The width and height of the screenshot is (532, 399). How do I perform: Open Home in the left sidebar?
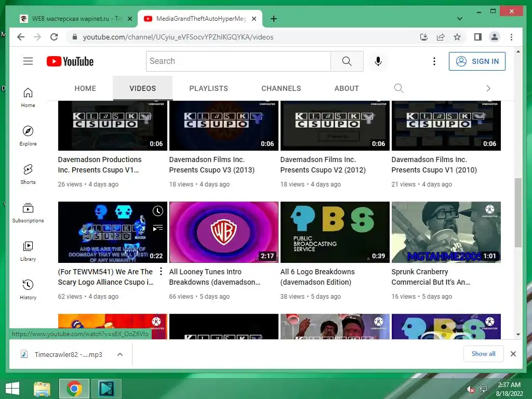(28, 97)
